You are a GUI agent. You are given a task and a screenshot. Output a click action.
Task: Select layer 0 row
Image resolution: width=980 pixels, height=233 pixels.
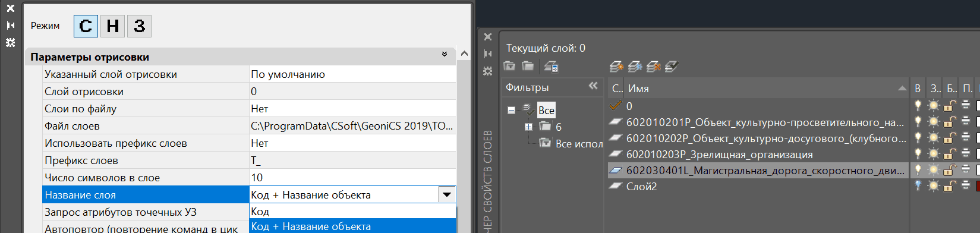(x=758, y=106)
